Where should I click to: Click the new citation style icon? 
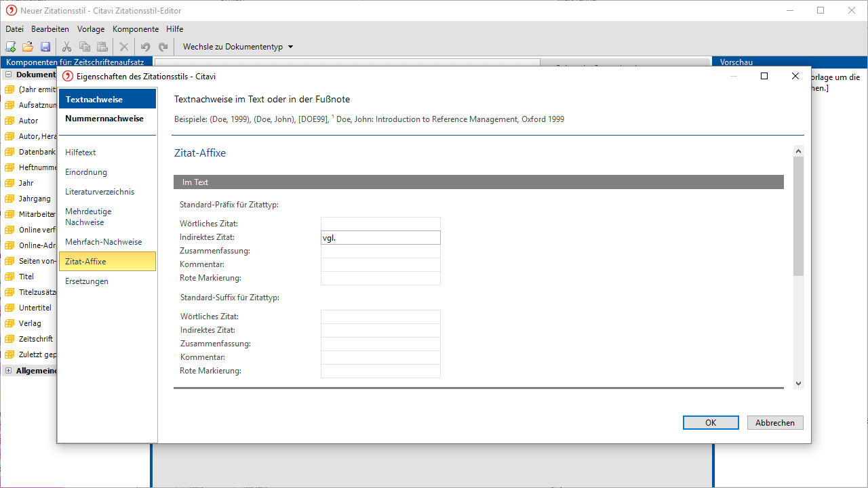point(10,47)
